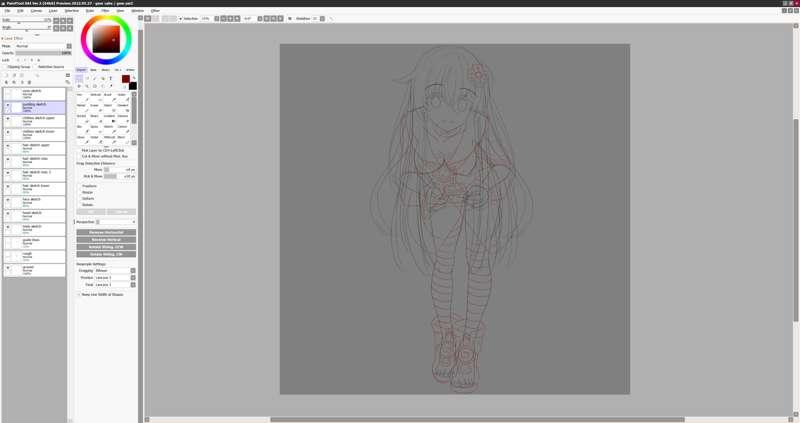Select the body sketch layer
800x423 pixels.
point(35,229)
